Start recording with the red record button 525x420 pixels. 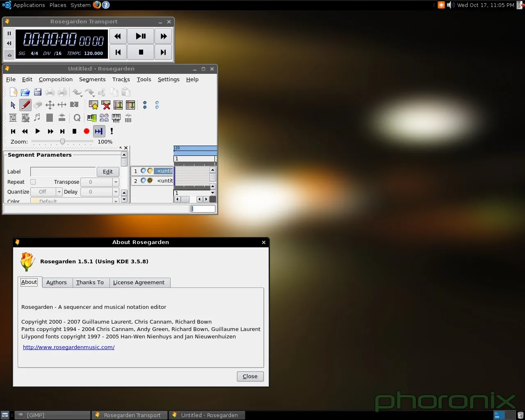pos(87,131)
